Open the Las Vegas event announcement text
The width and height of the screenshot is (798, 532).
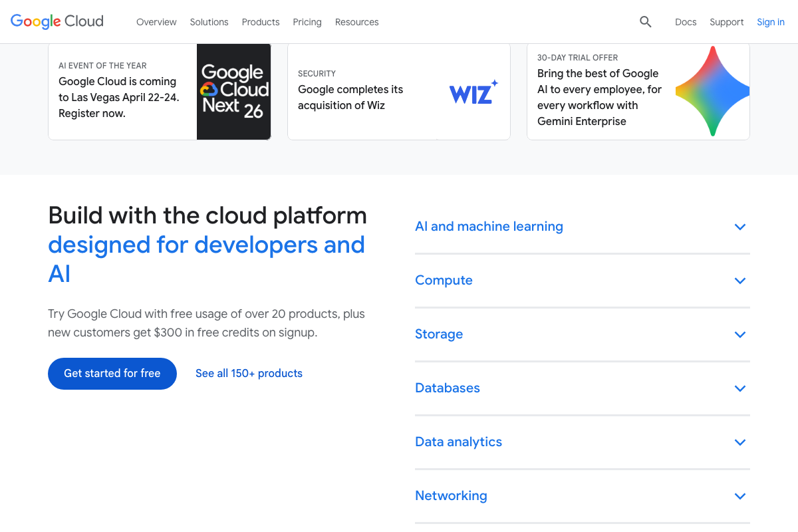[x=119, y=98]
